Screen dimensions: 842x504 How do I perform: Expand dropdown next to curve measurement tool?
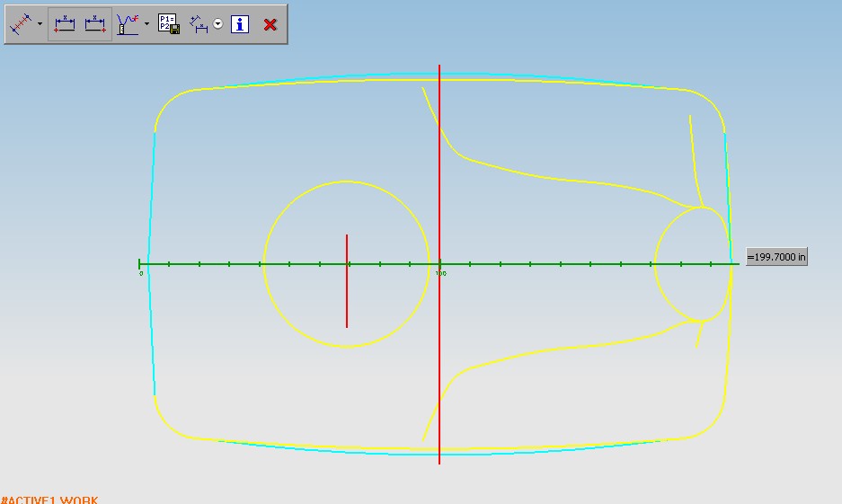[146, 24]
